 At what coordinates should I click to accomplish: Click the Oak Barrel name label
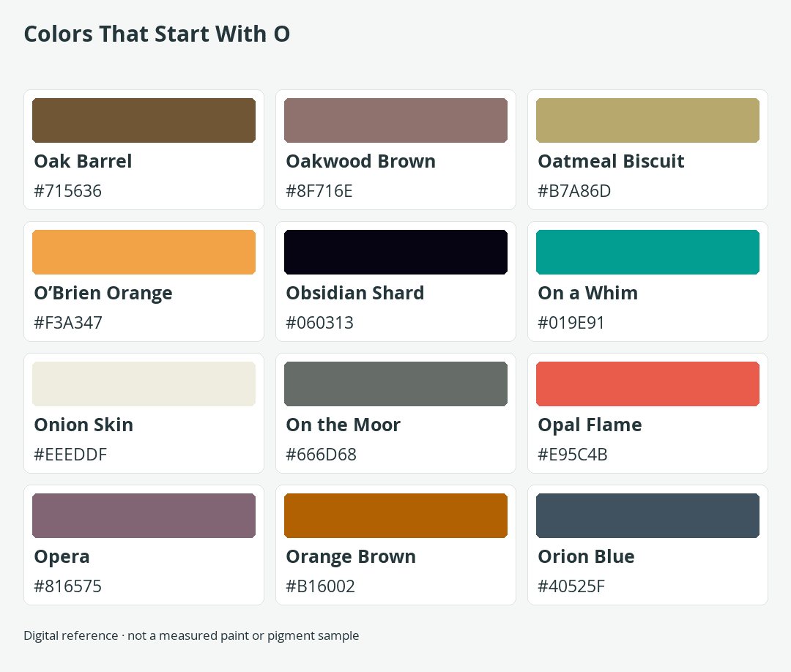(x=83, y=161)
